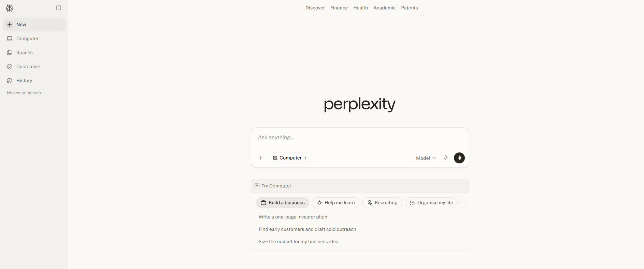644x269 pixels.
Task: Open Spaces in the sidebar
Action: tap(25, 53)
